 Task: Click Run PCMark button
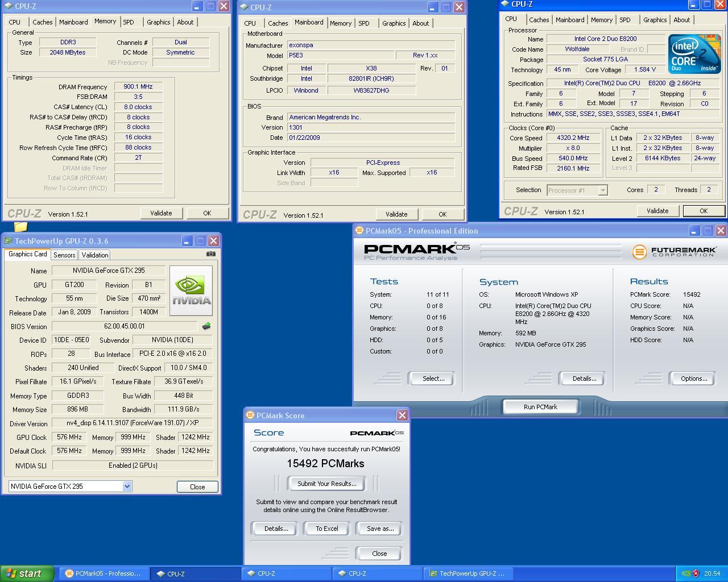pyautogui.click(x=540, y=407)
